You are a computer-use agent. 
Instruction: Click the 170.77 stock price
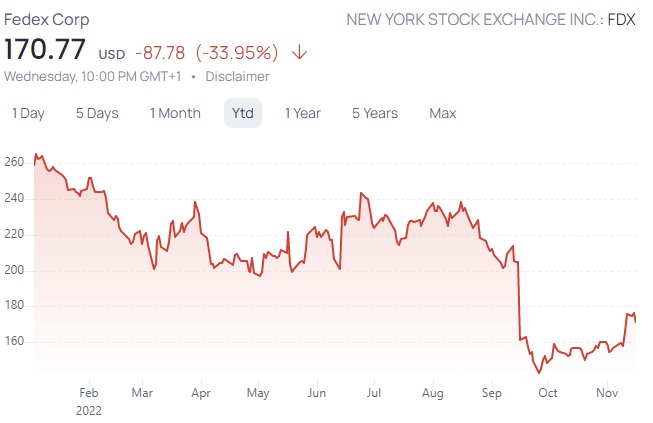click(x=45, y=49)
